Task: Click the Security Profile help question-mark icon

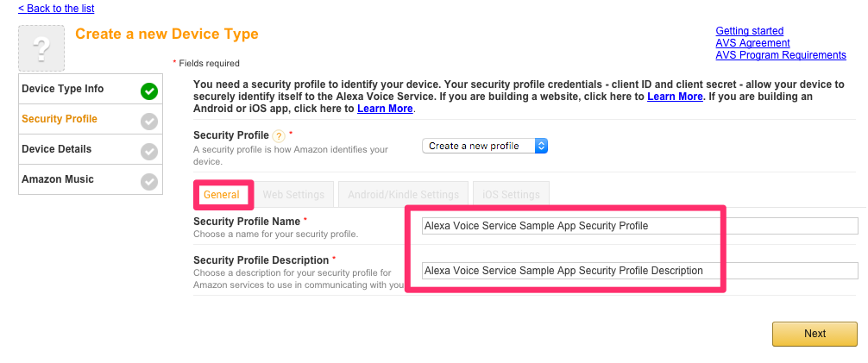Action: pos(280,136)
